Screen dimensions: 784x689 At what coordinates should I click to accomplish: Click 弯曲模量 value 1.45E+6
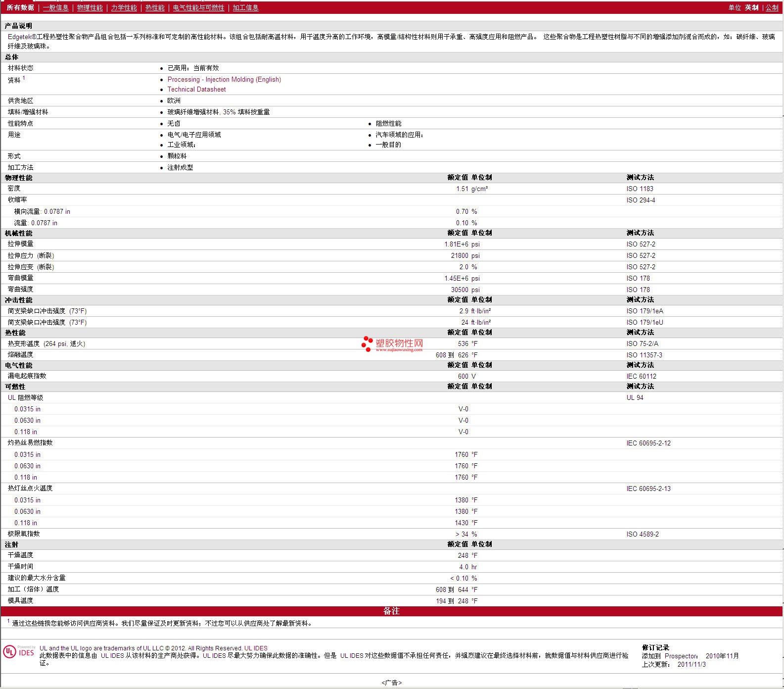tap(456, 279)
